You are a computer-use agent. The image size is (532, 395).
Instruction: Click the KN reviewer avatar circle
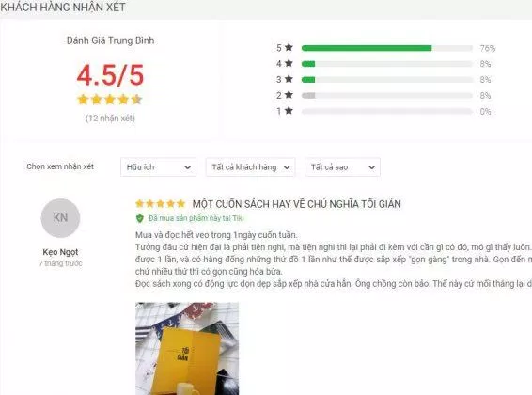tap(60, 218)
